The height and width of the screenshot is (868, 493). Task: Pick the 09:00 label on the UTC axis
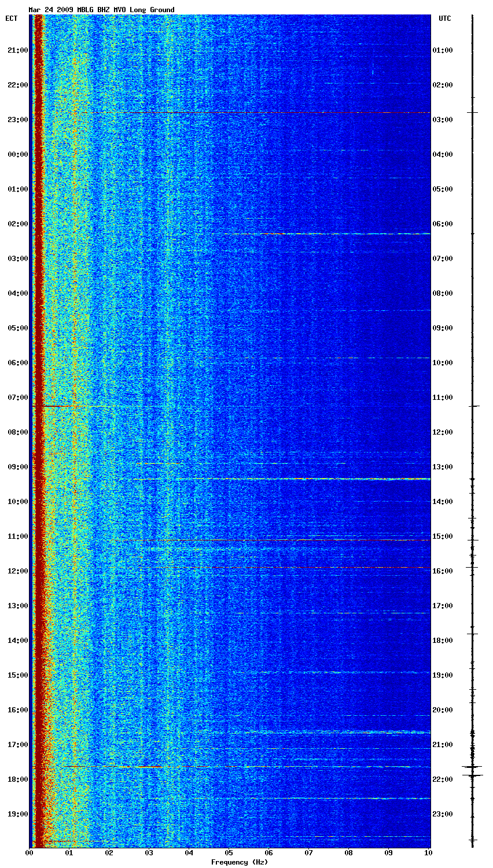[x=443, y=328]
